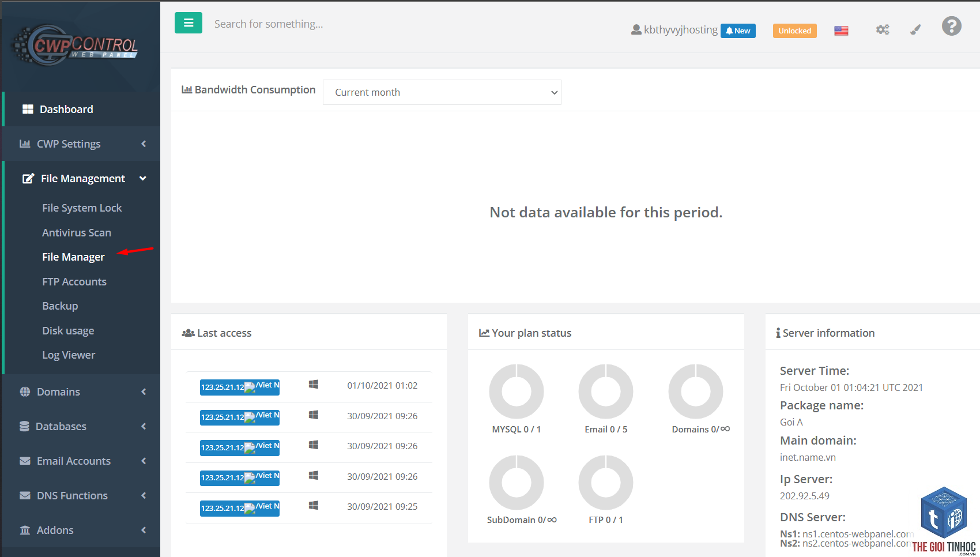Collapse the File Management menu

tap(81, 178)
